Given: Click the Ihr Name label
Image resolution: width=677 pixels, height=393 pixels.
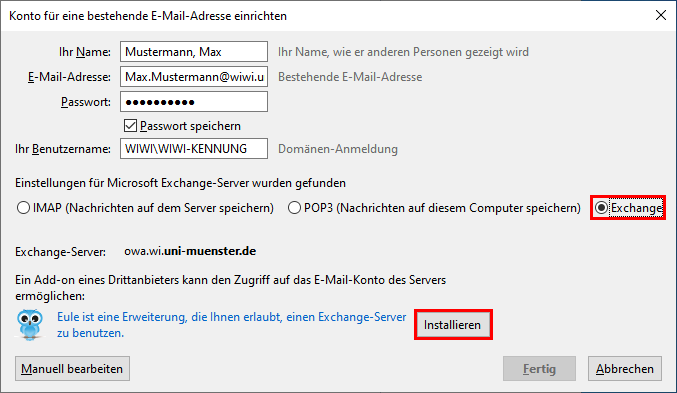Looking at the screenshot, I should (x=85, y=52).
